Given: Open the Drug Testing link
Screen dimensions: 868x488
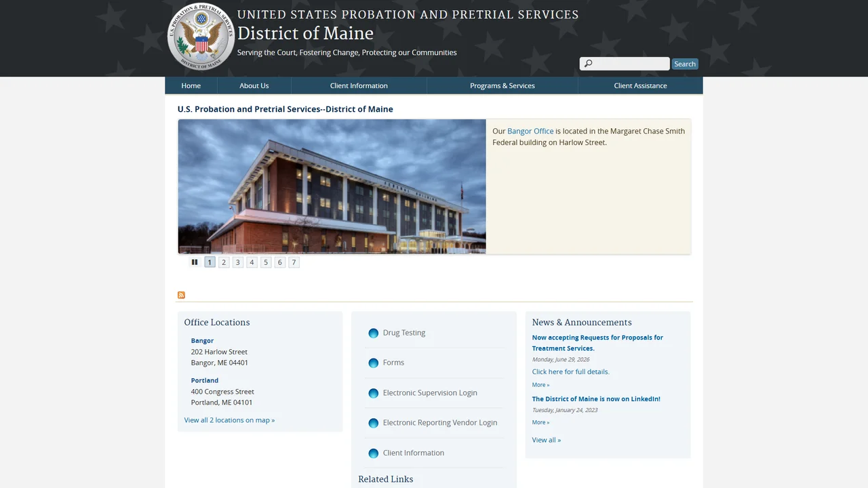Looking at the screenshot, I should coord(404,333).
